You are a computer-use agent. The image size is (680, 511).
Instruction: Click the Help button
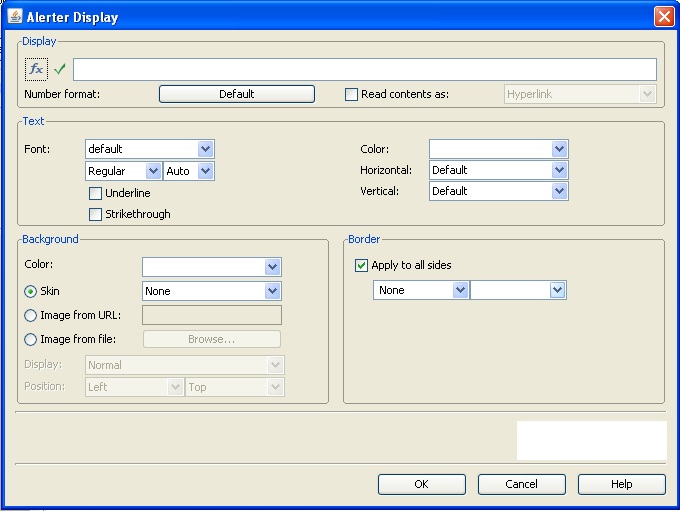(621, 484)
